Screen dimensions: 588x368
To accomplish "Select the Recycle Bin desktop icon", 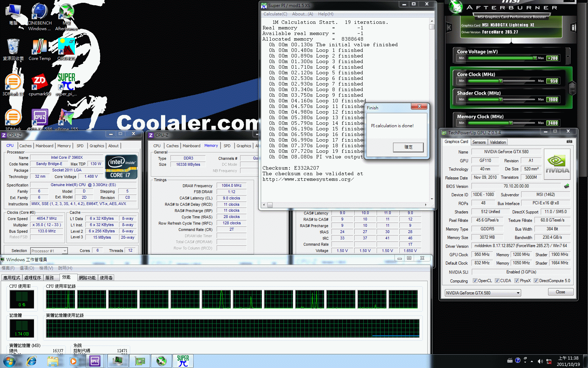I will tap(13, 50).
